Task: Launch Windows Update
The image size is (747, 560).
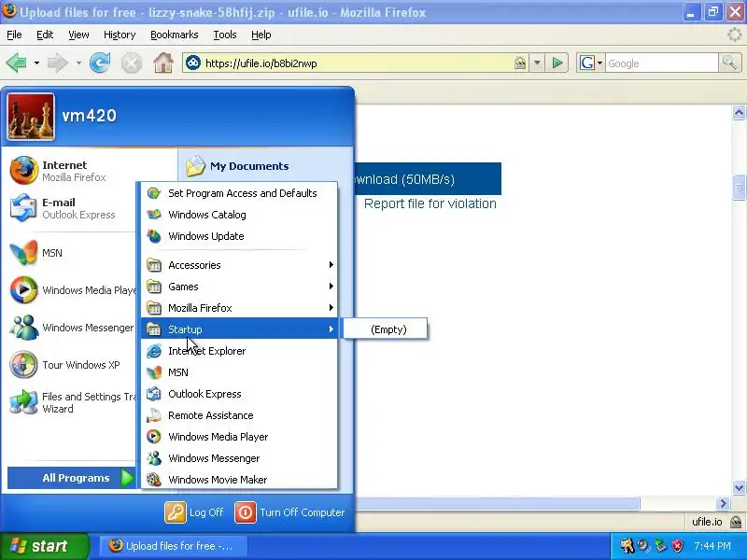Action: coord(239,236)
